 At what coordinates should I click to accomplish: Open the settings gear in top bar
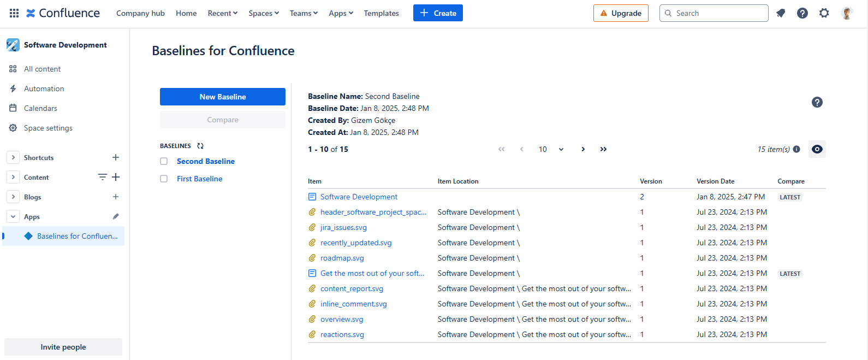coord(824,13)
